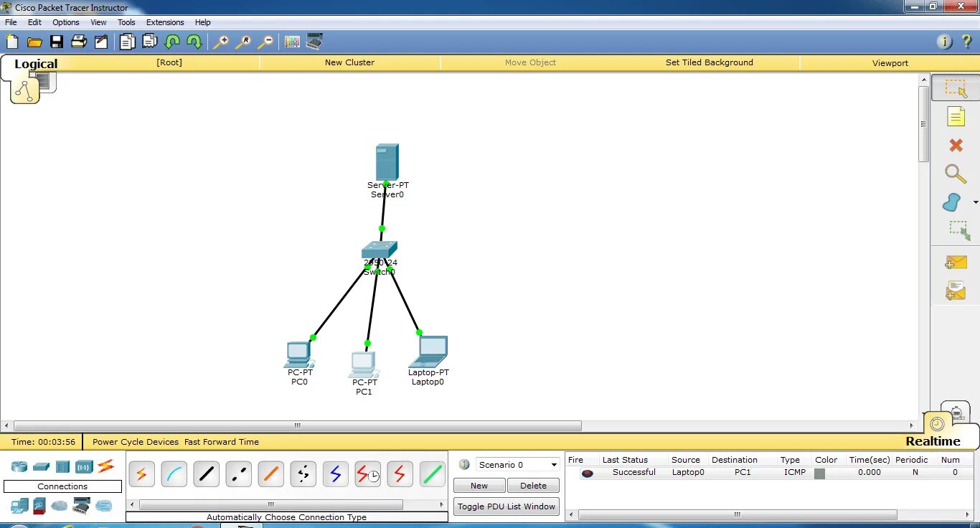Save the file with floppy disk icon
The width and height of the screenshot is (980, 528).
tap(57, 42)
